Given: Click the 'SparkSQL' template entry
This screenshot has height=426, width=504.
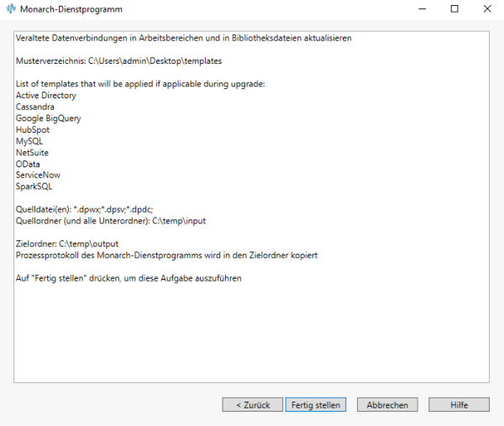Looking at the screenshot, I should (34, 187).
